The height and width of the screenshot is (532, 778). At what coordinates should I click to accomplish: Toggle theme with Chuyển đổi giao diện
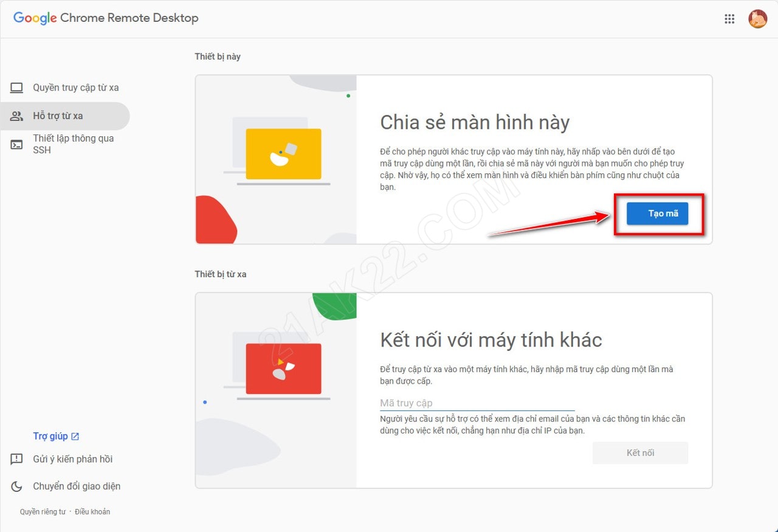[77, 486]
